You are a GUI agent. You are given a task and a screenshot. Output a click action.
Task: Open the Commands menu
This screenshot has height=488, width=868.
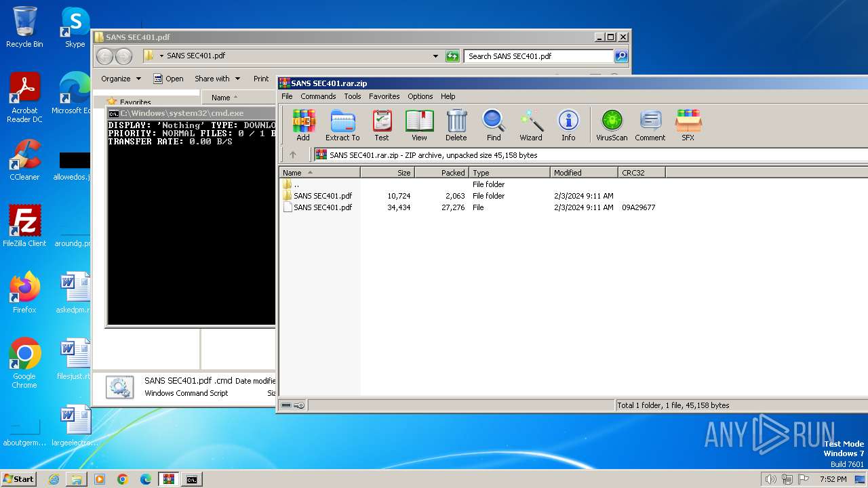(318, 96)
